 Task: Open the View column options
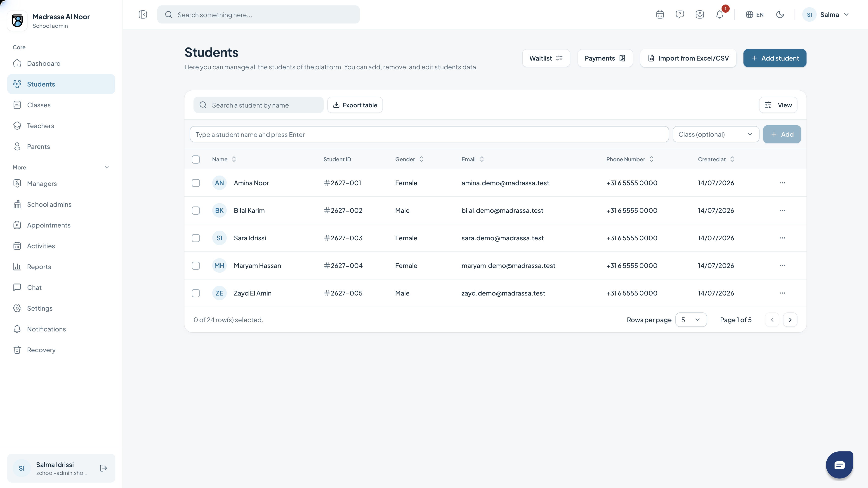(x=778, y=105)
